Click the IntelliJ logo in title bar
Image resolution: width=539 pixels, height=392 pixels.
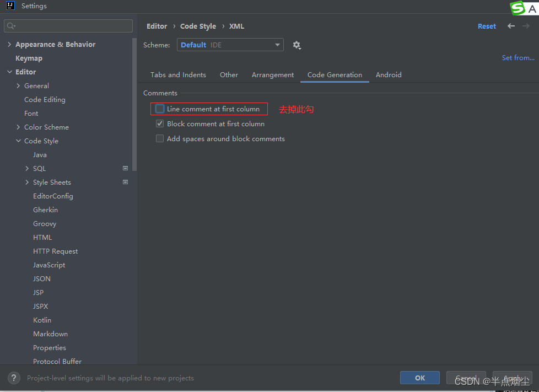click(10, 6)
